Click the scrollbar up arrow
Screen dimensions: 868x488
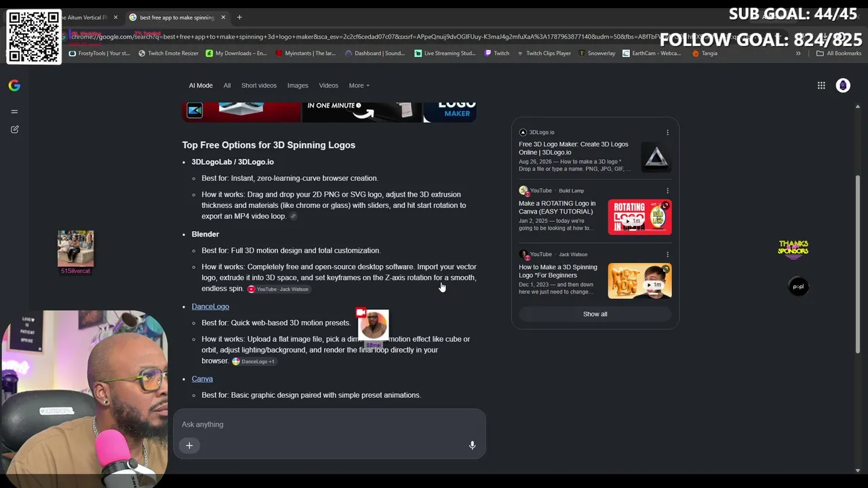pyautogui.click(x=858, y=106)
